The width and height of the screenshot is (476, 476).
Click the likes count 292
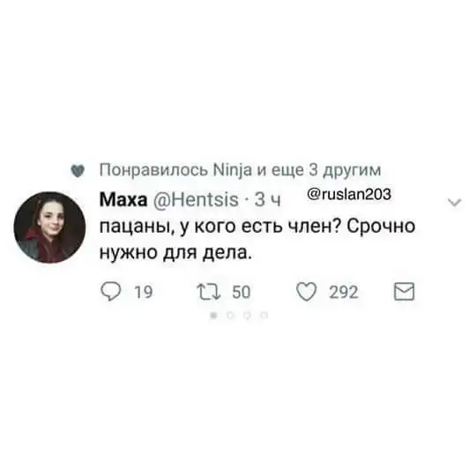coord(344,292)
